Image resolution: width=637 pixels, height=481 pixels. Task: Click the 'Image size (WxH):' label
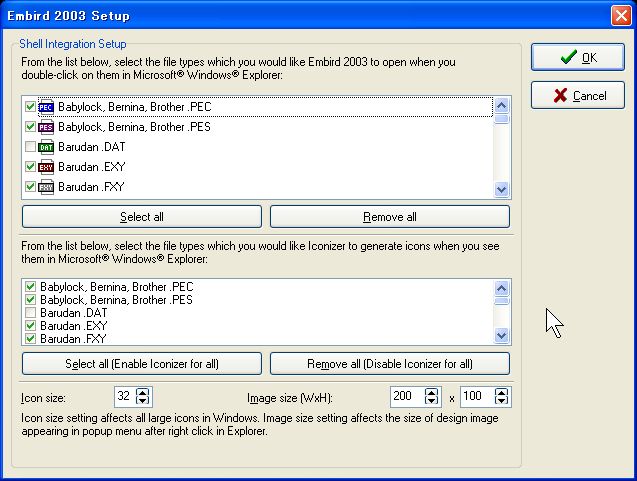pos(290,398)
